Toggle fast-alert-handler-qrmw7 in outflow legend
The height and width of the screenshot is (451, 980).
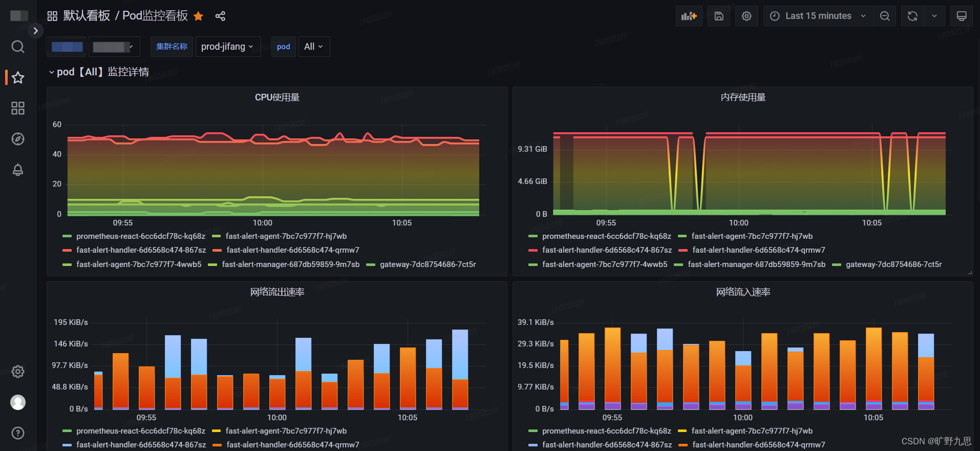[293, 445]
